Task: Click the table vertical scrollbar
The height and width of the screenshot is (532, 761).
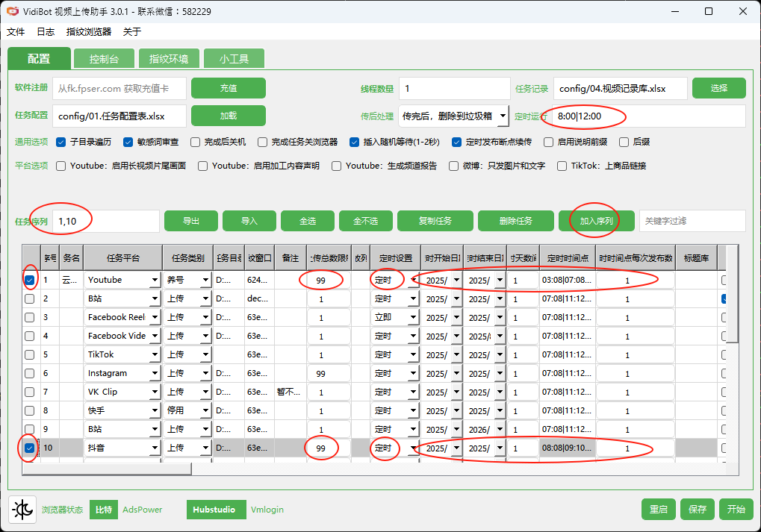Action: [733, 295]
